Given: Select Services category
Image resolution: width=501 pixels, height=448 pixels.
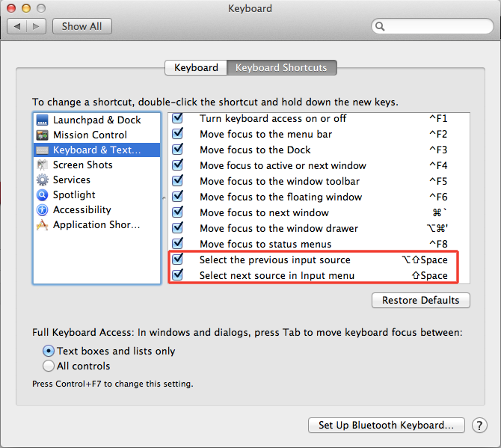Looking at the screenshot, I should point(96,180).
